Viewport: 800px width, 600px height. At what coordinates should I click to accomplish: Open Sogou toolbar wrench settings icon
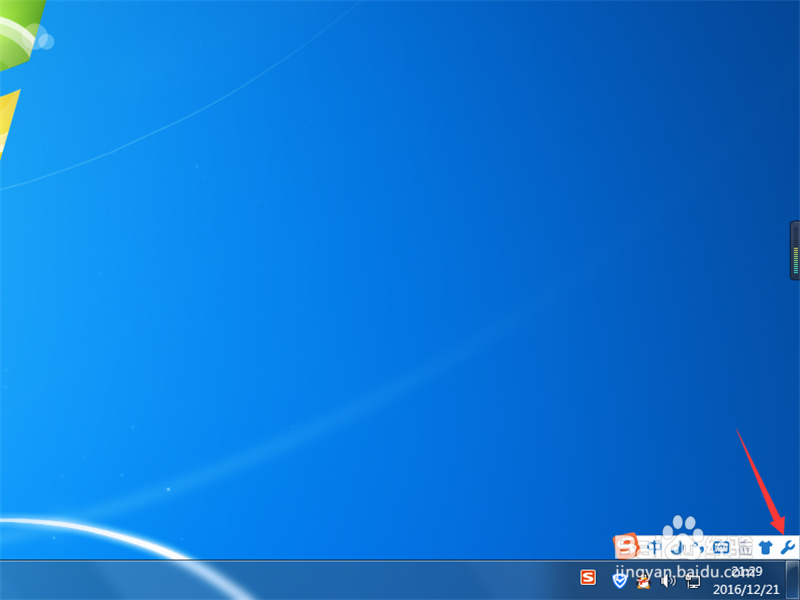click(787, 547)
